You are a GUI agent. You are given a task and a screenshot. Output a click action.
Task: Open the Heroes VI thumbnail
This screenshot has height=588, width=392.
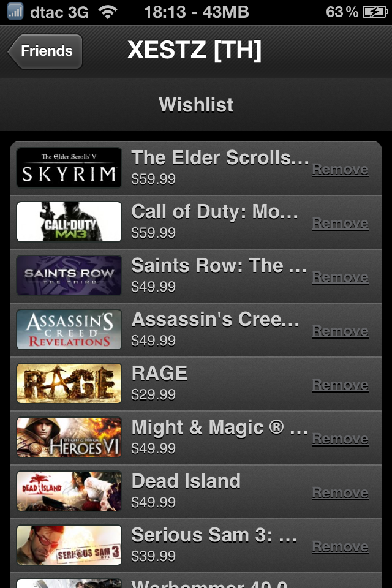(x=69, y=437)
